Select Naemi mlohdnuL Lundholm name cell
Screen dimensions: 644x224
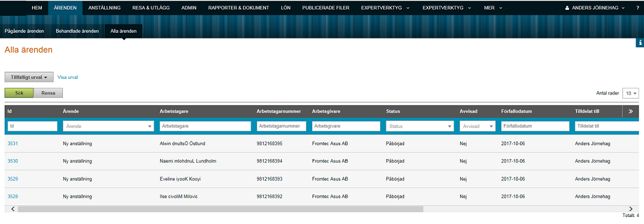[187, 161]
